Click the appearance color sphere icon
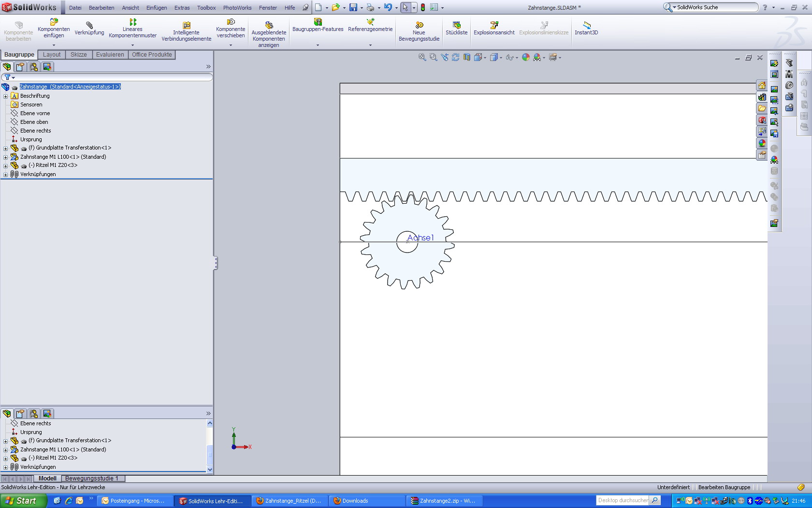This screenshot has height=508, width=812. (x=526, y=57)
